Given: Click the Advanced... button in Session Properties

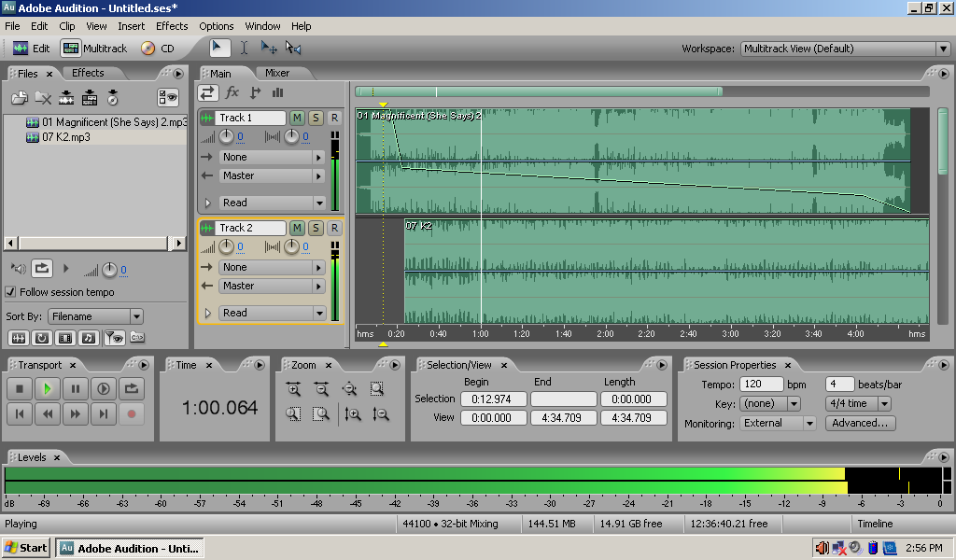Looking at the screenshot, I should coord(860,423).
